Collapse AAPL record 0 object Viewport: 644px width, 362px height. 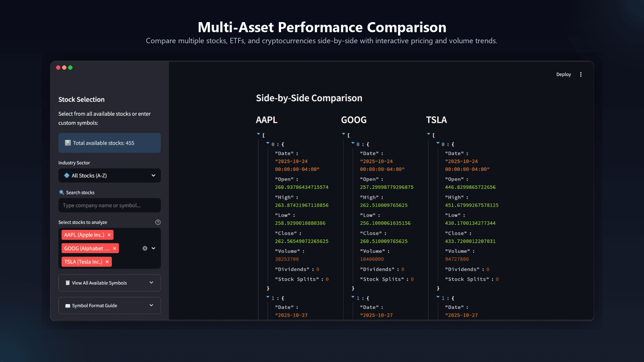tap(268, 143)
